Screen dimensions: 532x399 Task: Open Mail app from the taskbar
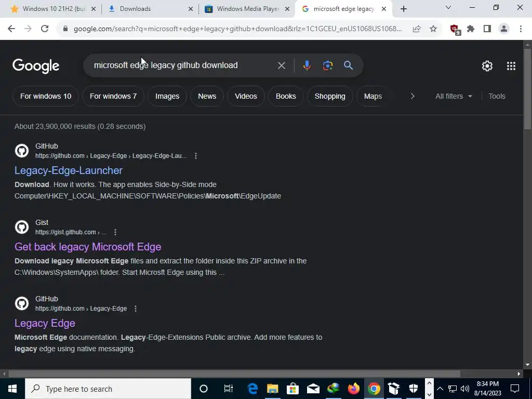point(313,389)
